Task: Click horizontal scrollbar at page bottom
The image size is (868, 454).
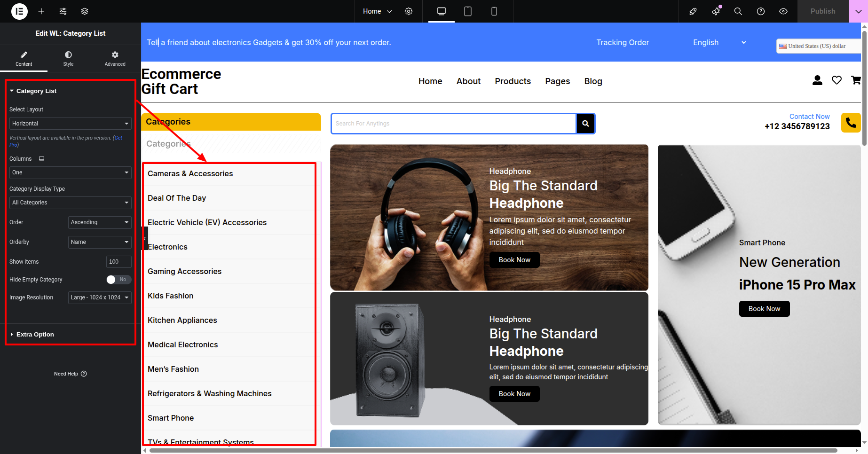Action: 493,450
